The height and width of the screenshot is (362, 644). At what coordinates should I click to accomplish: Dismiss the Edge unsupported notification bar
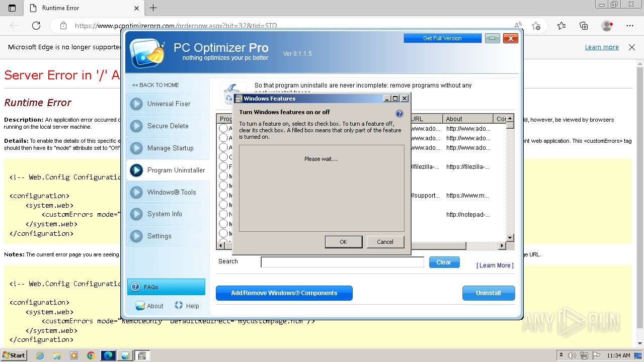(x=632, y=47)
